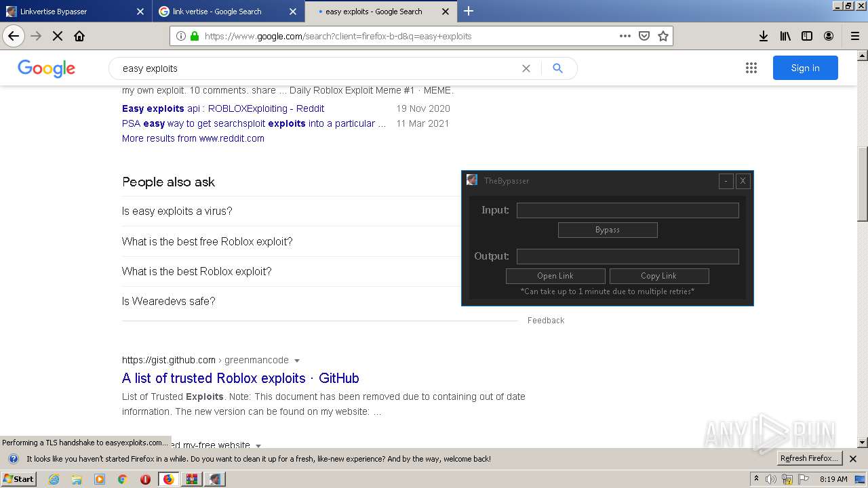868x488 pixels.
Task: Switch to TheBypasser app in taskbar
Action: point(215,479)
